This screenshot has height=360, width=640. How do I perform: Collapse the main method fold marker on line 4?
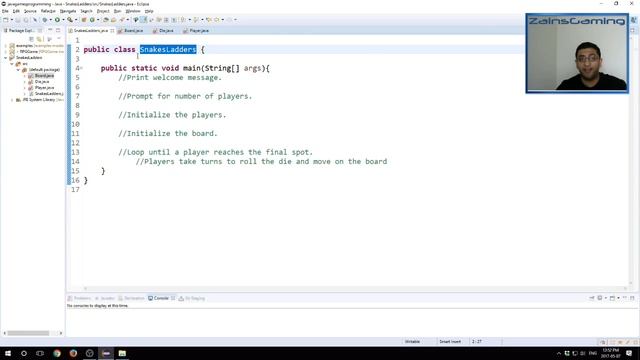81,68
